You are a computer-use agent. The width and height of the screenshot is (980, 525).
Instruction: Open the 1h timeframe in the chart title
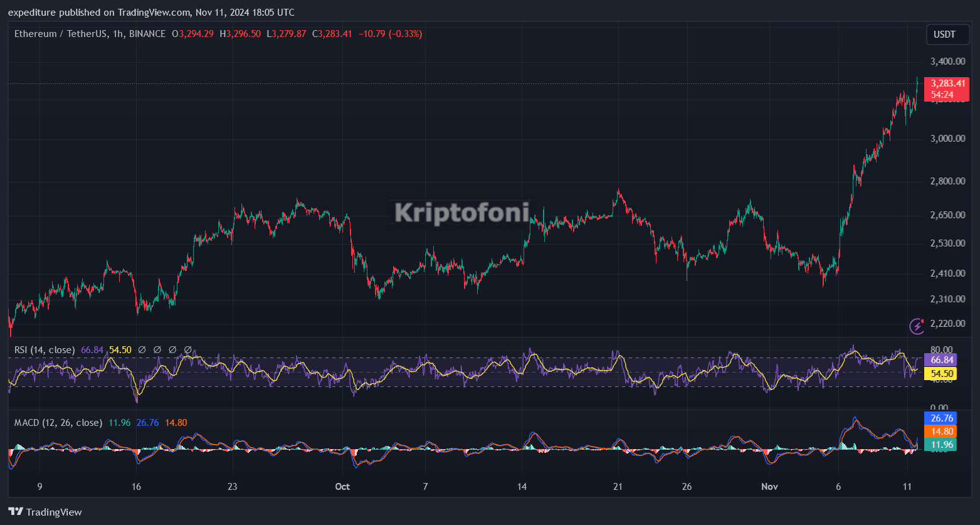(117, 34)
